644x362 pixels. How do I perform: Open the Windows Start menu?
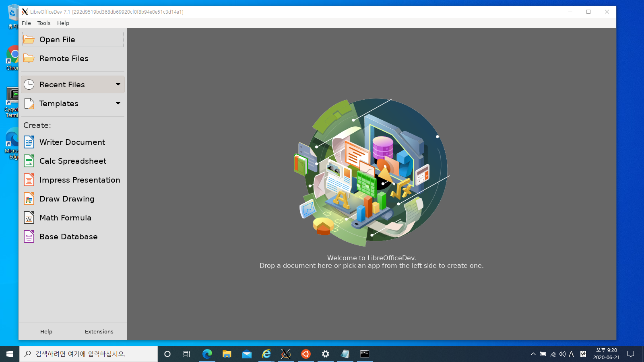point(10,354)
